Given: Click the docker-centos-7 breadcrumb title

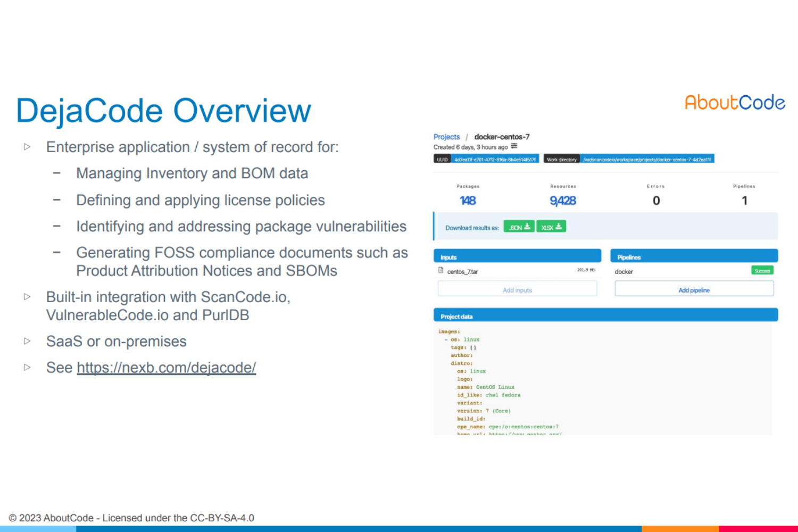Looking at the screenshot, I should [502, 137].
